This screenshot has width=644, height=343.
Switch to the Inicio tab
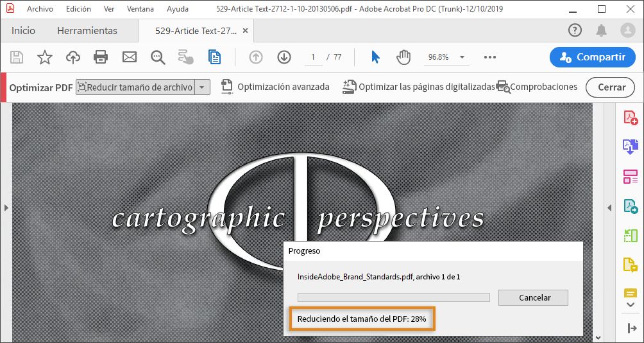pyautogui.click(x=23, y=30)
